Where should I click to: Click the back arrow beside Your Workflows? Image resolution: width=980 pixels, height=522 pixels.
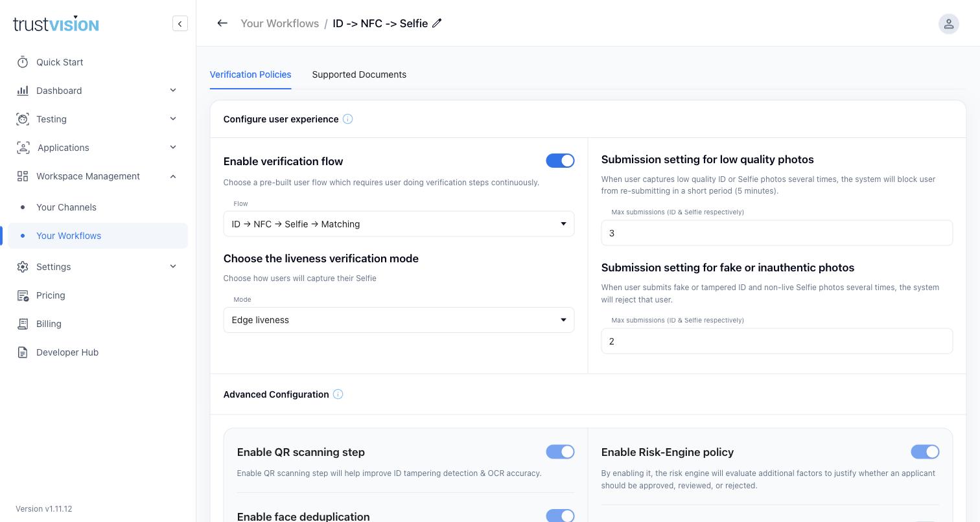222,23
